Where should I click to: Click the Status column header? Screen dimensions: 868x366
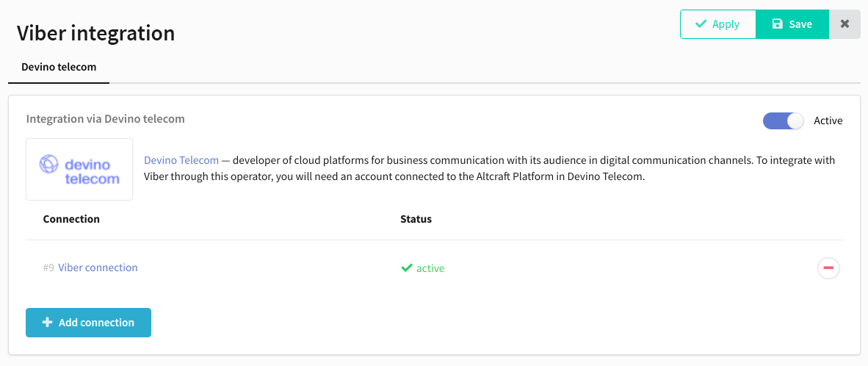(x=416, y=219)
